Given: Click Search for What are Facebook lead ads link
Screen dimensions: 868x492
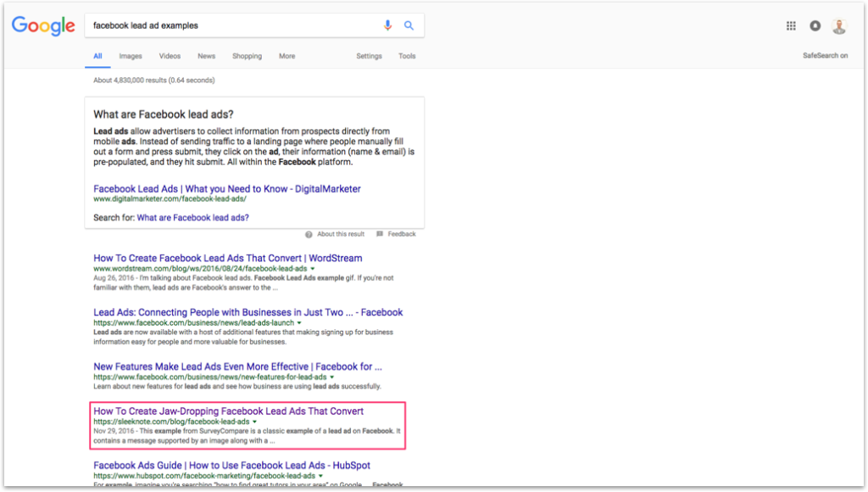Looking at the screenshot, I should [192, 218].
